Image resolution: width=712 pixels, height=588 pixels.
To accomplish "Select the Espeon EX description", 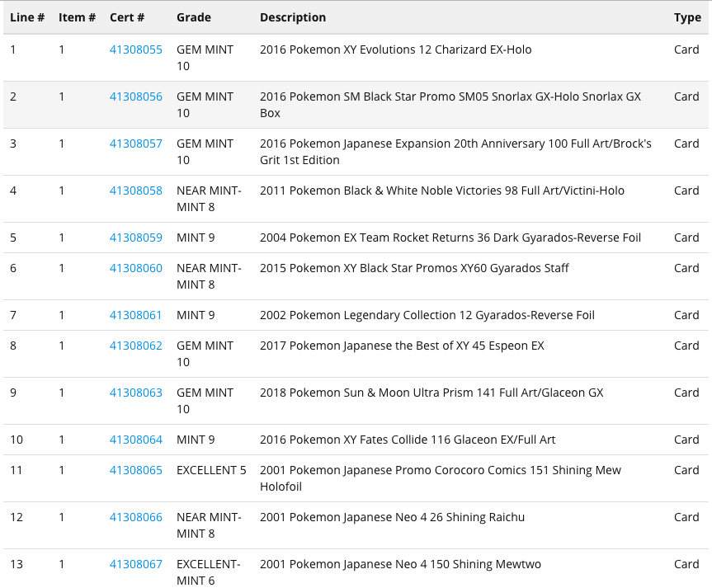I will [402, 346].
